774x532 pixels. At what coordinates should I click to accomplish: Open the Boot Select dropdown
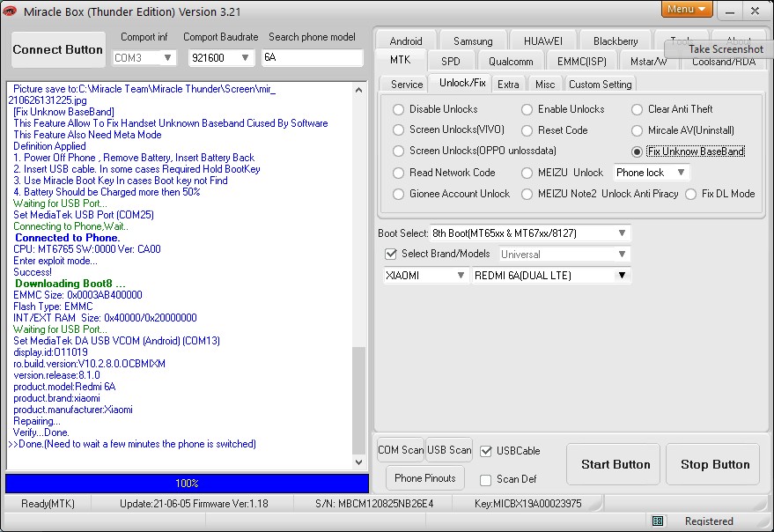coord(530,233)
